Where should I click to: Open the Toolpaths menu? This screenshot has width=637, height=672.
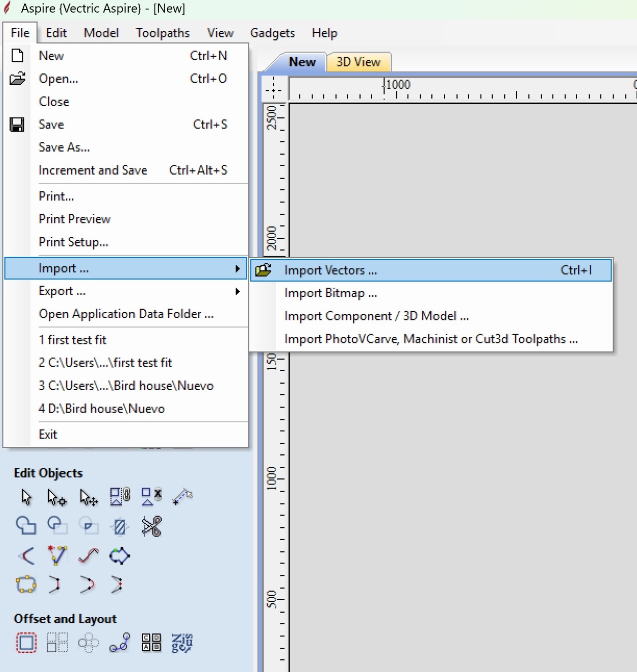(163, 33)
